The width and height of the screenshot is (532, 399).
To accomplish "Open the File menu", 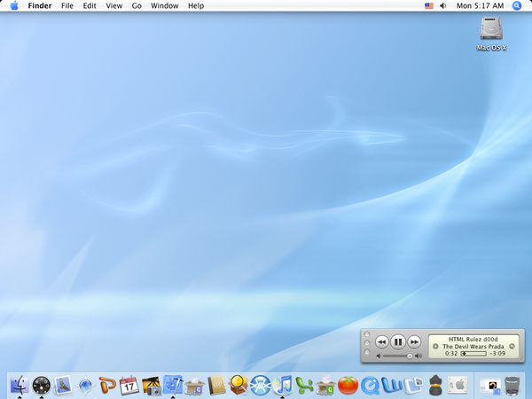I will [x=67, y=6].
